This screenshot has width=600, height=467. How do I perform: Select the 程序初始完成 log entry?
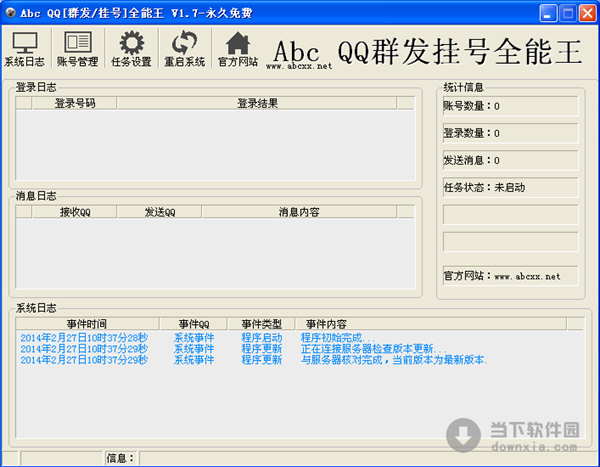(x=338, y=338)
